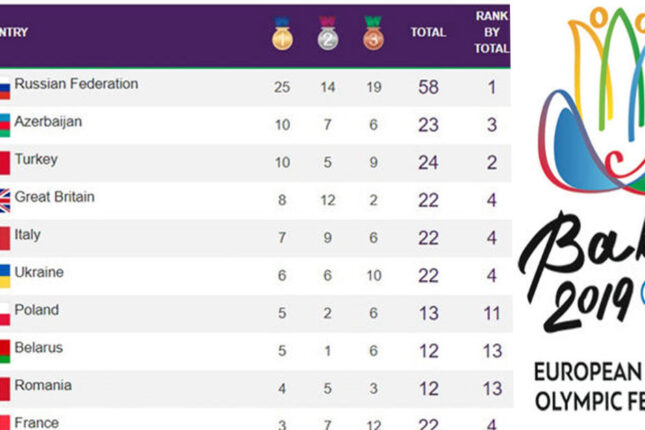Click the bronze medal icon in header
645x430 pixels.
click(374, 33)
